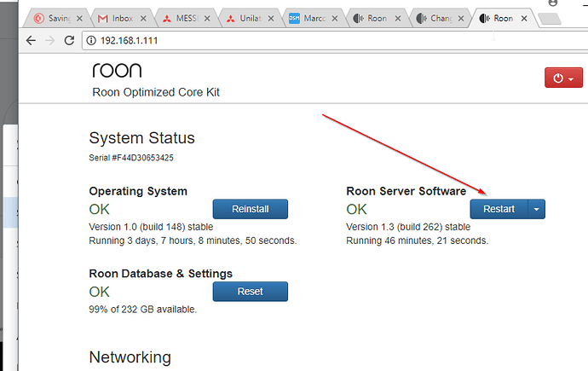The width and height of the screenshot is (588, 371).
Task: Click the Roon Database & Settings OK status
Action: [100, 292]
